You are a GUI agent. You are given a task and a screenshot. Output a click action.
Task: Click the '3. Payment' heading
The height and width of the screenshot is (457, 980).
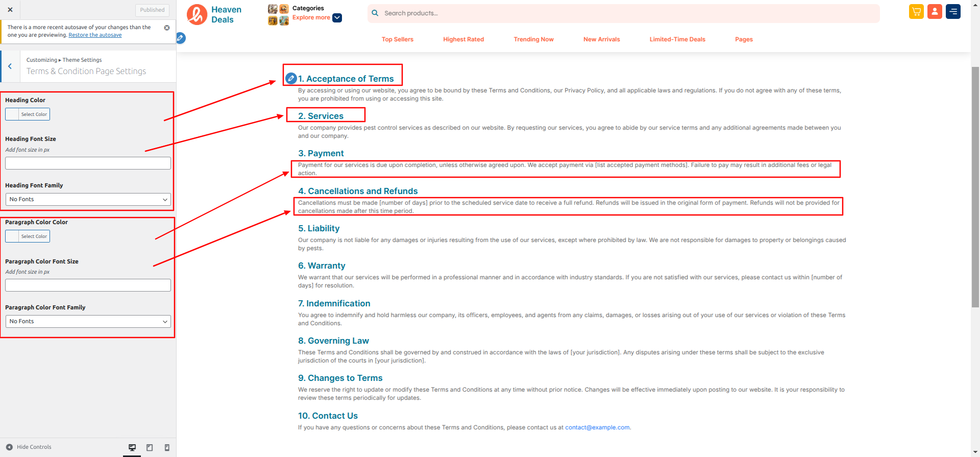(x=321, y=154)
